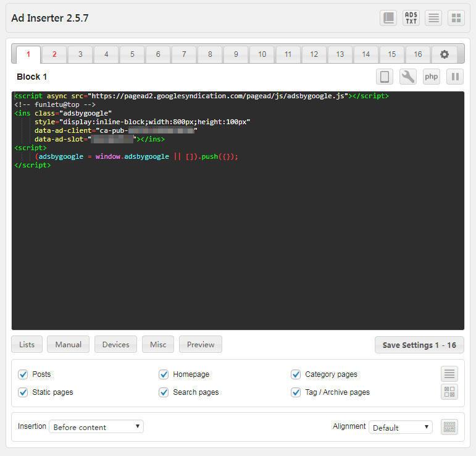Click the Devices button
This screenshot has width=476, height=456.
115,345
